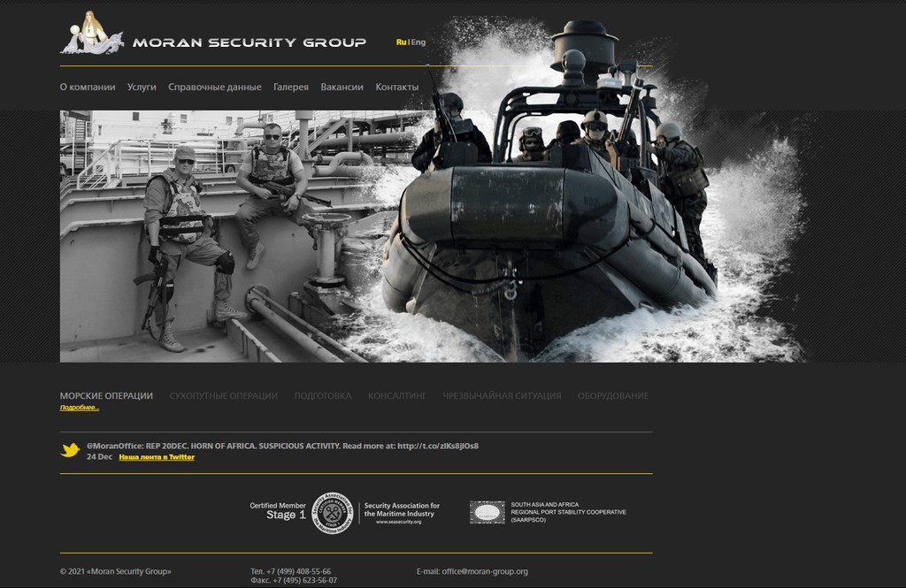906x588 pixels.
Task: Select the СУХОПУТНЫЕ ОПЕРАЦИИ tab
Action: coord(224,395)
